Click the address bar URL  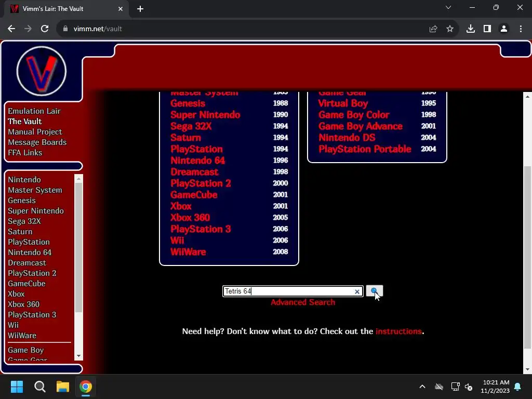coord(98,29)
